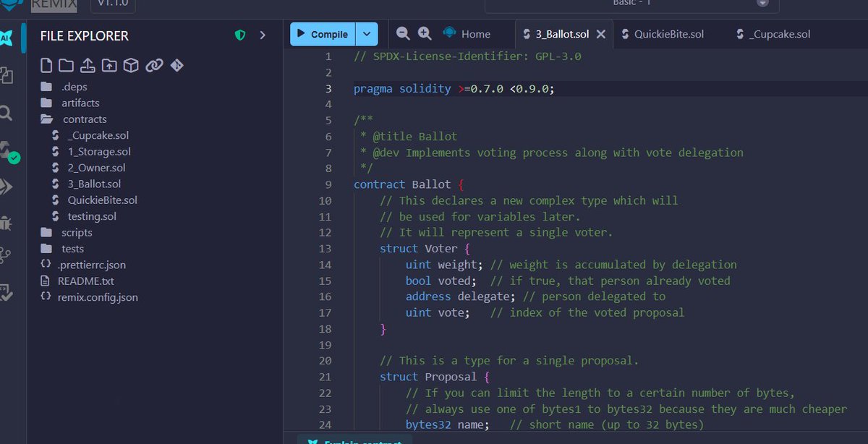Switch to the QuickieBite.sol tab
Viewport: 868px width, 444px height.
662,34
